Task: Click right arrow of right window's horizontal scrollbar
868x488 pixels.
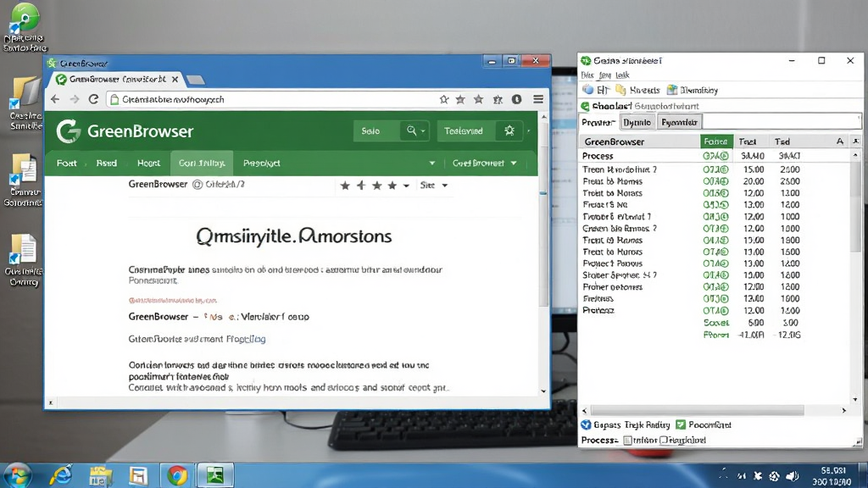Action: (x=843, y=411)
